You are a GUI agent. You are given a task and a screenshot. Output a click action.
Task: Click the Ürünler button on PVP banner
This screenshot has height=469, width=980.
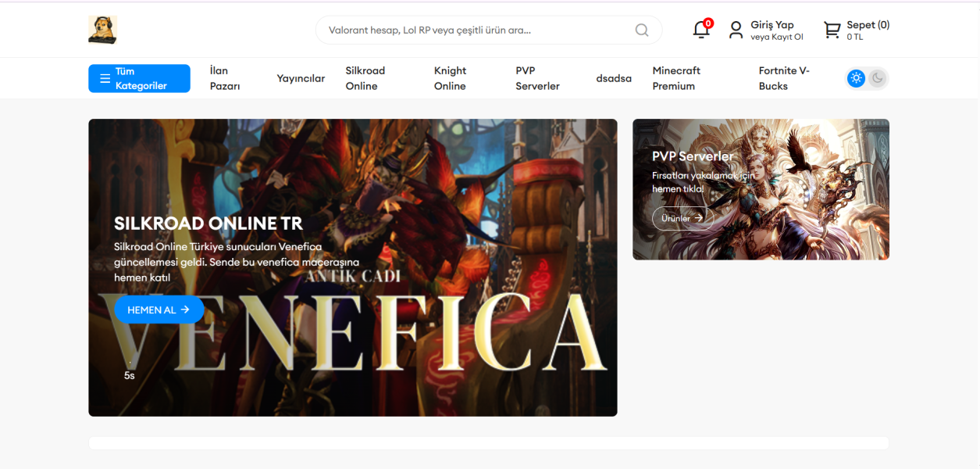click(682, 218)
